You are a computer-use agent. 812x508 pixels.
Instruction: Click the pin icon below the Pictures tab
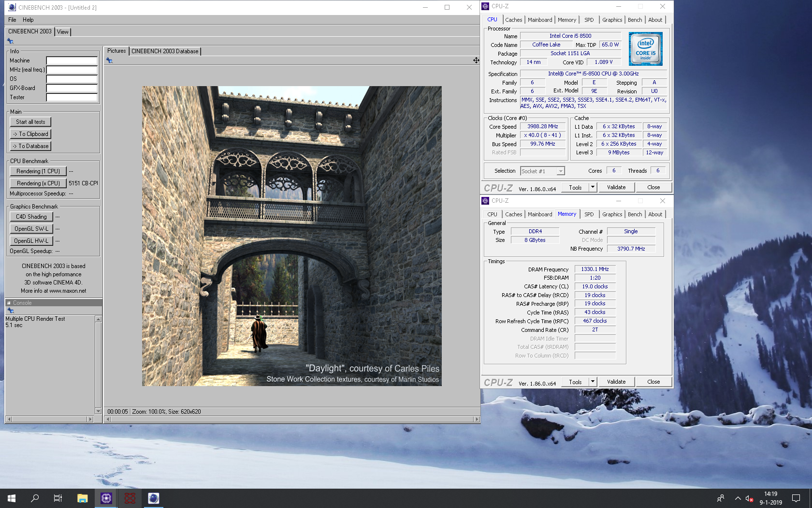coord(109,60)
